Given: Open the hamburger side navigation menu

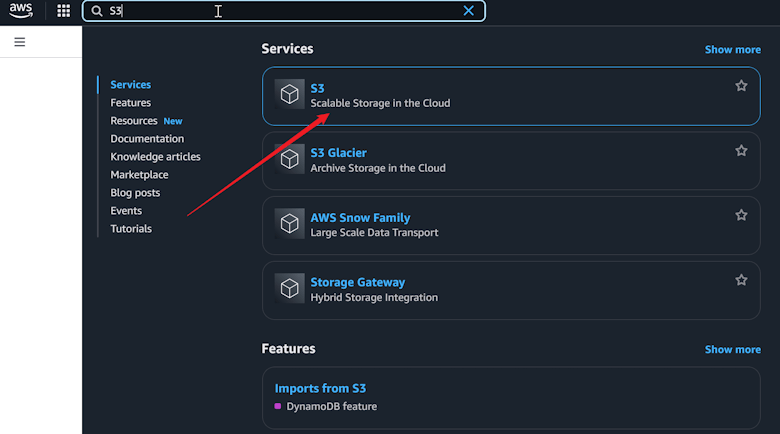Looking at the screenshot, I should (x=19, y=42).
